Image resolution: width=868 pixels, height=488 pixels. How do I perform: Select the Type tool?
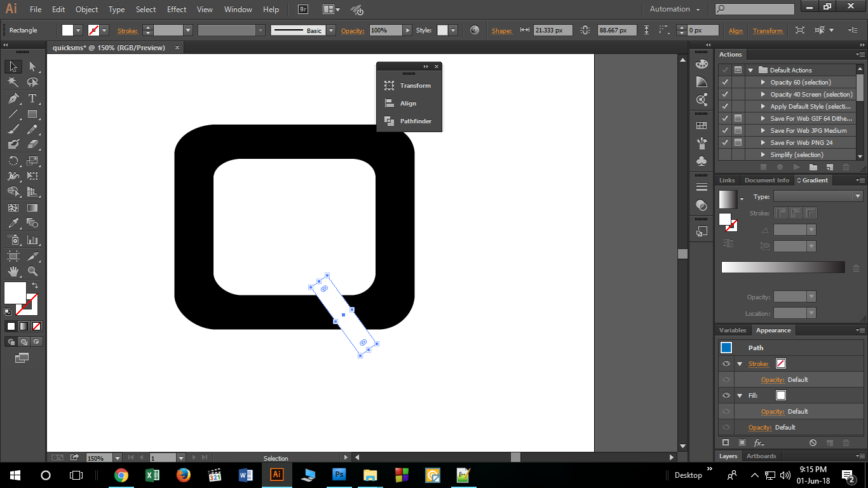coord(32,98)
